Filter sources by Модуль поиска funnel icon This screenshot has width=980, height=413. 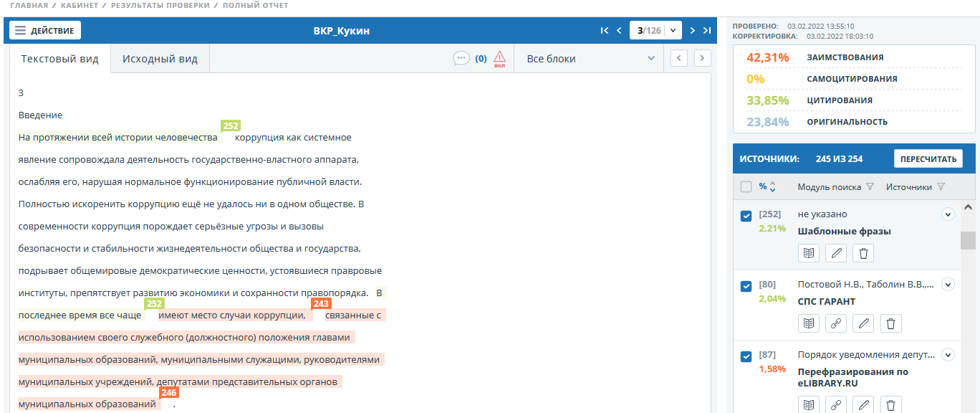[x=870, y=187]
